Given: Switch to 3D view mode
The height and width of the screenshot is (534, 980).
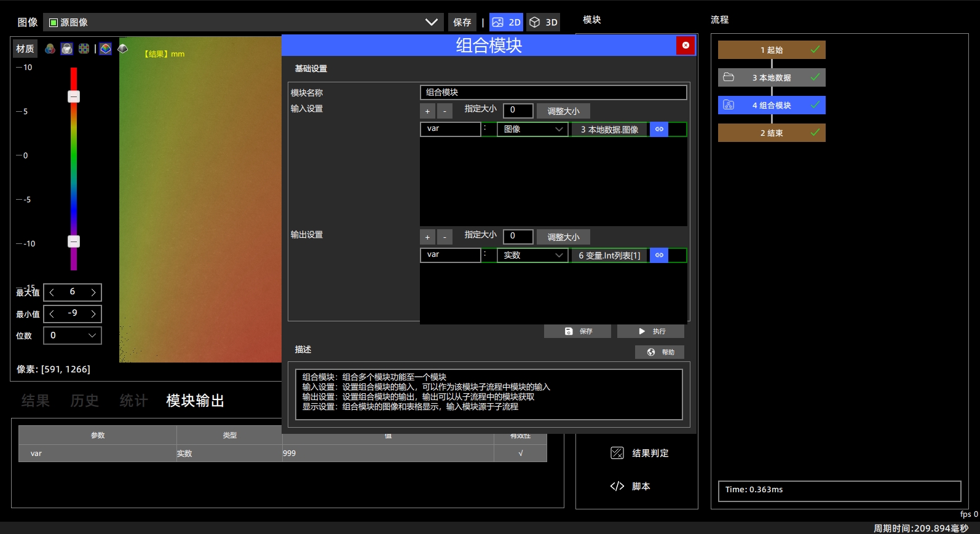Looking at the screenshot, I should pos(543,22).
